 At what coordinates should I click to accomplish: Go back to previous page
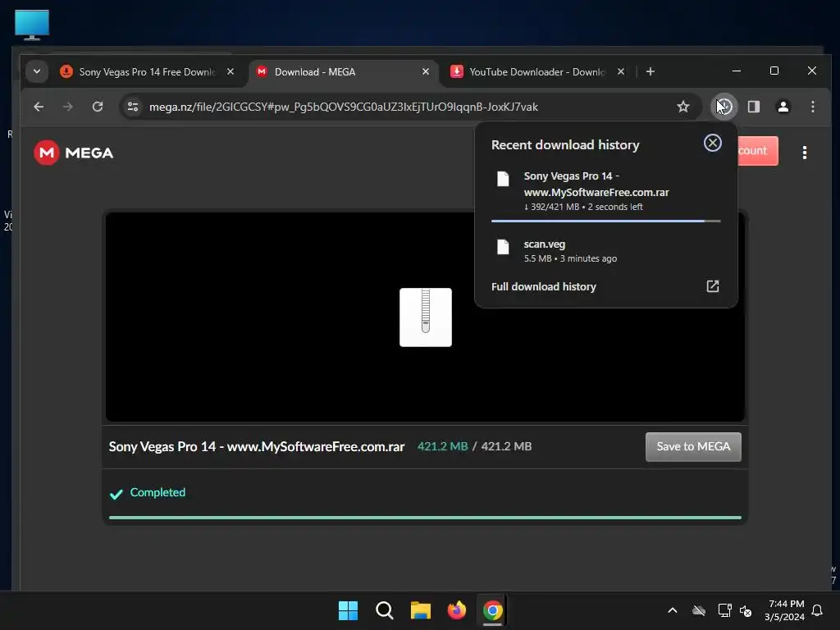pyautogui.click(x=39, y=107)
